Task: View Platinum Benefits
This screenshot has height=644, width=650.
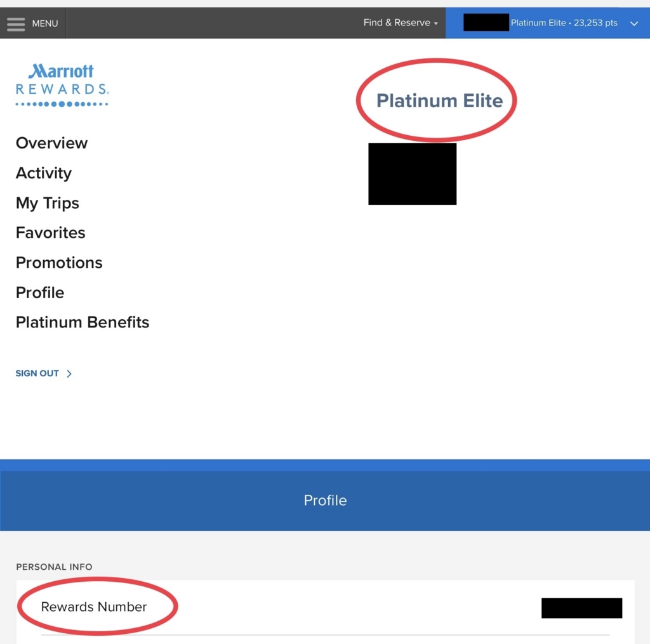Action: [x=82, y=322]
